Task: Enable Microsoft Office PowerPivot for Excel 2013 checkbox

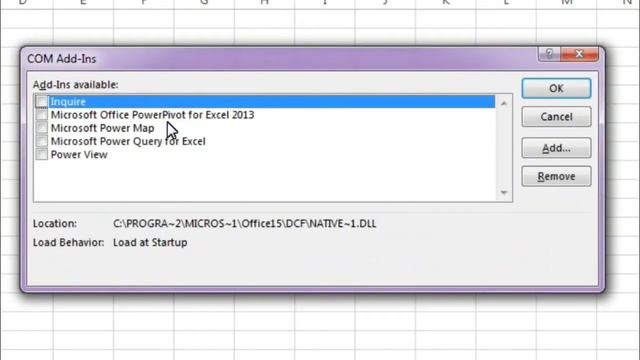Action: (42, 115)
